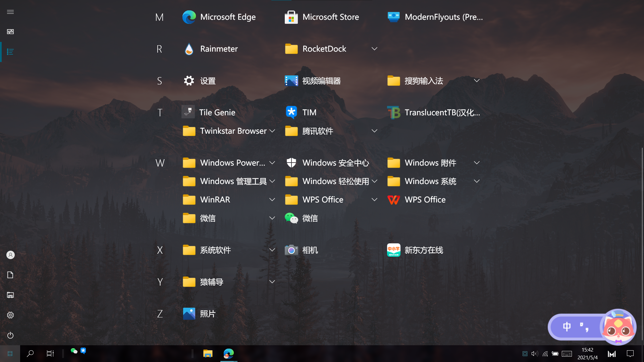644x362 pixels.
Task: Open Windows 安全中心
Action: [x=327, y=163]
